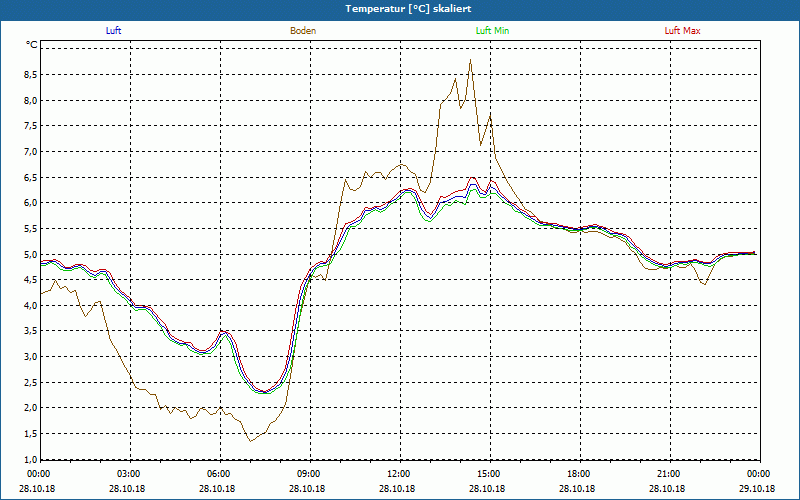Image resolution: width=800 pixels, height=500 pixels.
Task: Click the 3,0 y-axis value
Action: point(31,357)
